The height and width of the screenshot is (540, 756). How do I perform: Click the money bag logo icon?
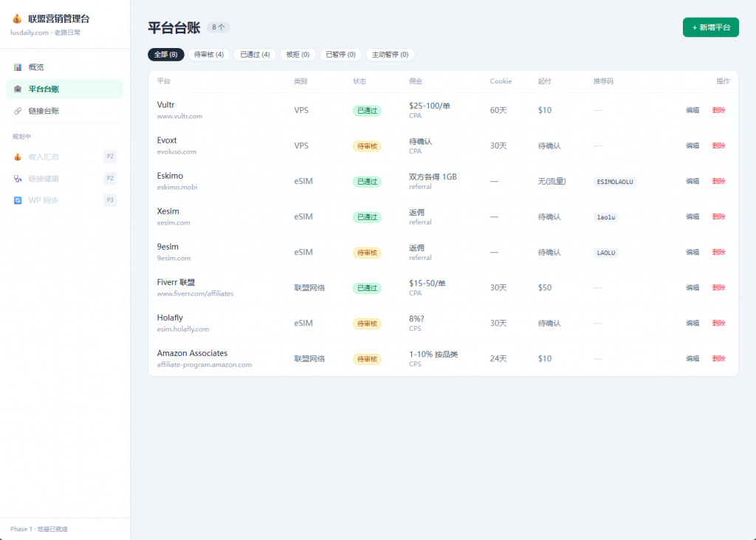[x=17, y=18]
